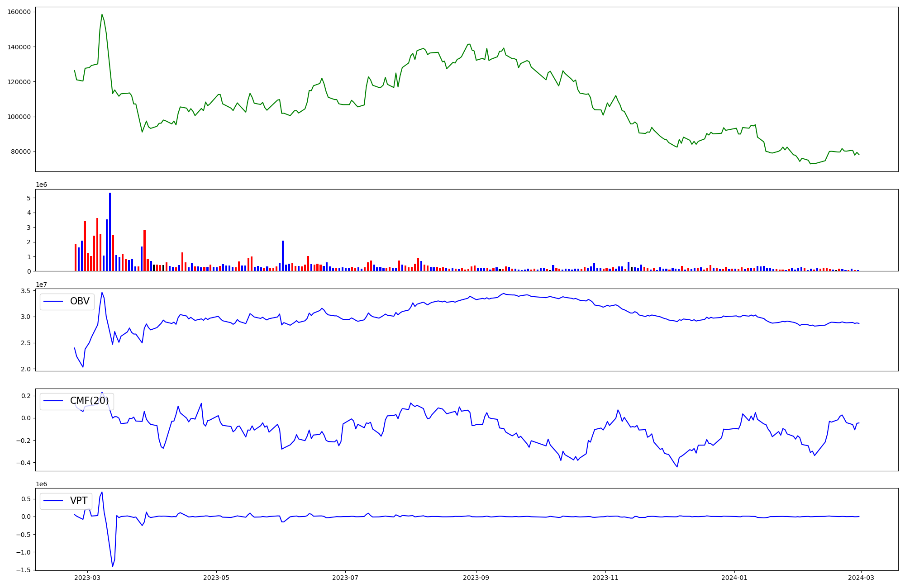Click the CMF(20) legend entry
The image size is (905, 588).
pyautogui.click(x=89, y=401)
